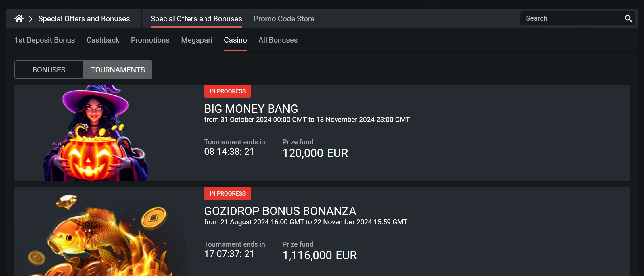The image size is (644, 276).
Task: Click the search magnifier icon
Action: [628, 19]
